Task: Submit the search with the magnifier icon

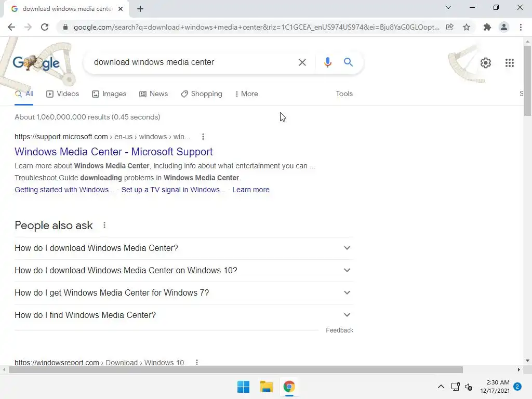Action: click(x=348, y=62)
